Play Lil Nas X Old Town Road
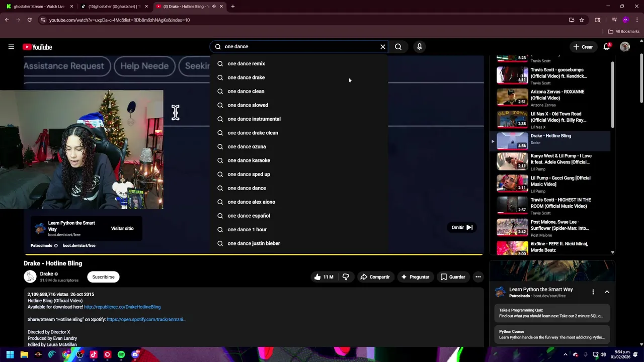Viewport: 644px width, 362px height. 551,120
